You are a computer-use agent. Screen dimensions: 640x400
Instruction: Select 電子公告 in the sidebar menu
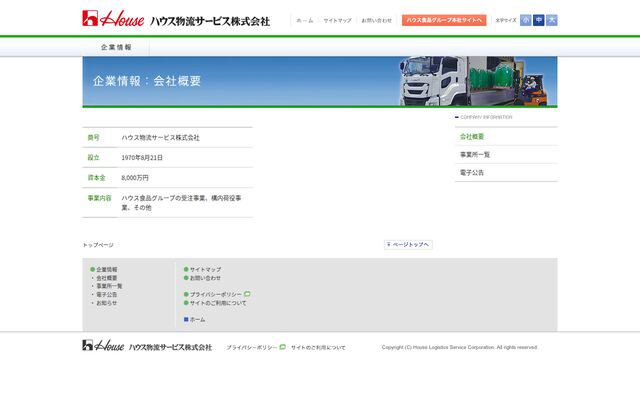(x=472, y=173)
